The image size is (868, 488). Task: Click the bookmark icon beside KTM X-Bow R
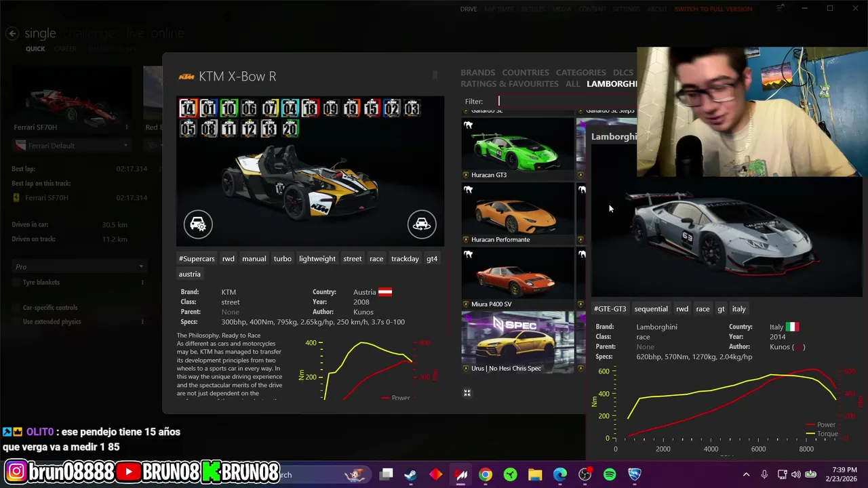[x=435, y=75]
